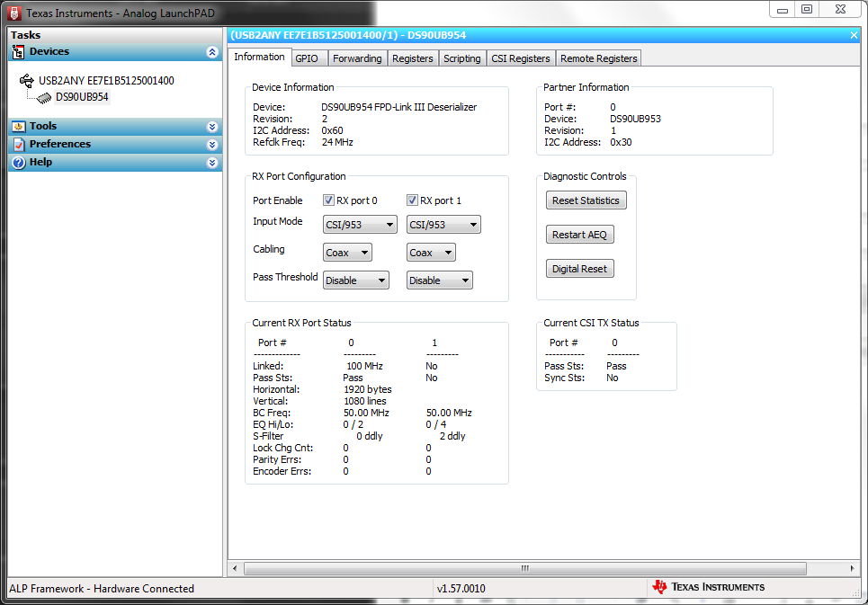Expand the Help section
868x605 pixels.
pyautogui.click(x=212, y=163)
